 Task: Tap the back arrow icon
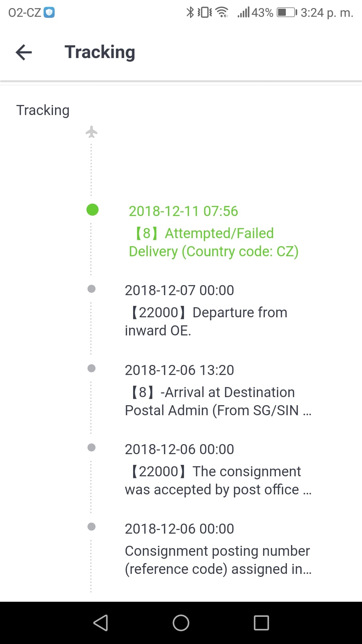[x=24, y=52]
